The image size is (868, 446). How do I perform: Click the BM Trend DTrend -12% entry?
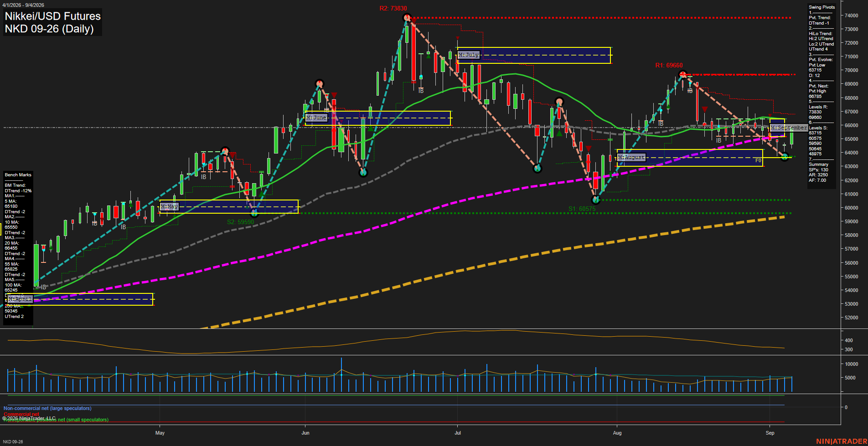click(18, 188)
